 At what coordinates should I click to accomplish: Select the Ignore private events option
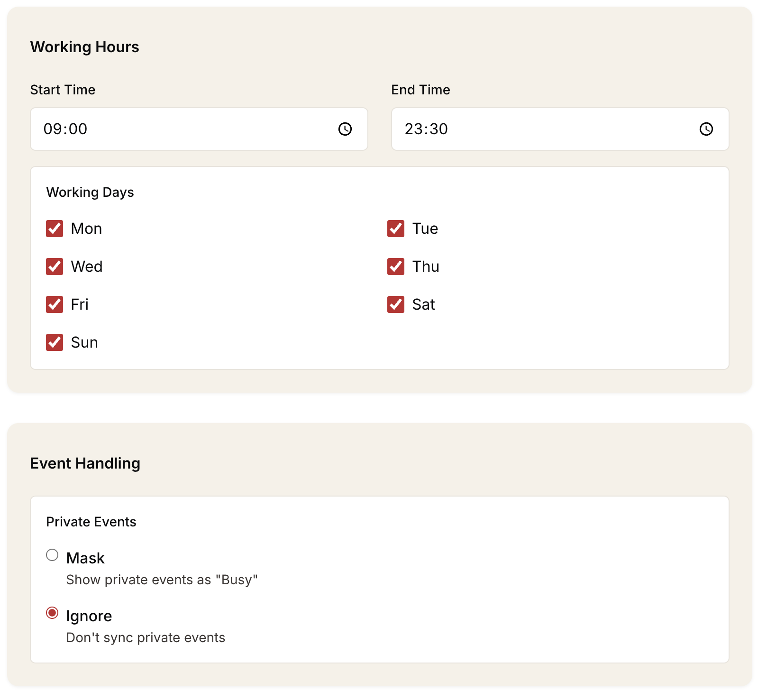[x=52, y=613]
